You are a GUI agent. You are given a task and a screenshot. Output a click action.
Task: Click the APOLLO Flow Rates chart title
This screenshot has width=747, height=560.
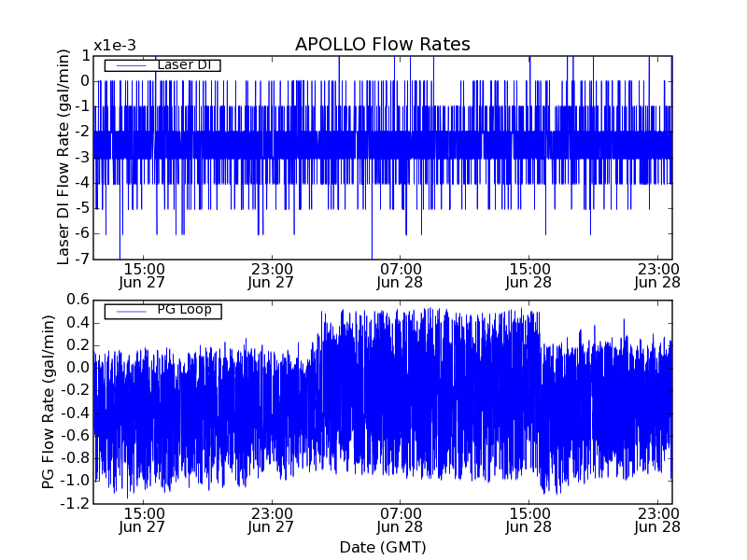[383, 44]
